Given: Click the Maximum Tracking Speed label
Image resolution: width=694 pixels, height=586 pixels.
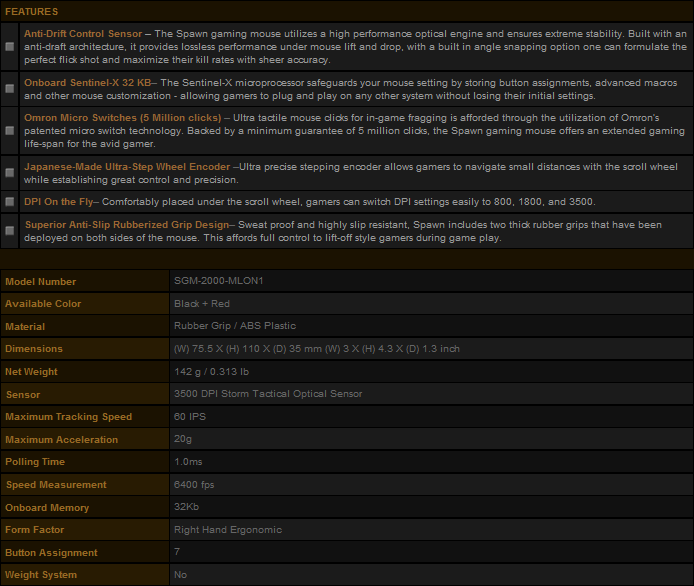Looking at the screenshot, I should pos(68,417).
